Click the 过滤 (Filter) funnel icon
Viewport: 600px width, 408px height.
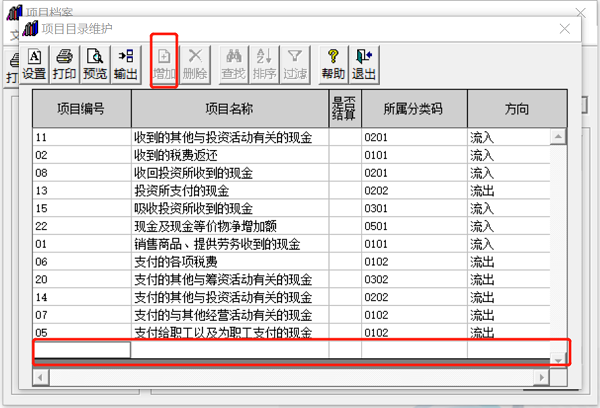click(x=295, y=64)
